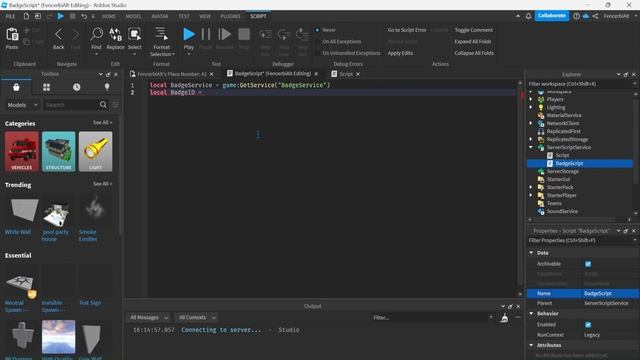Click Format Selection icon

pos(162,34)
